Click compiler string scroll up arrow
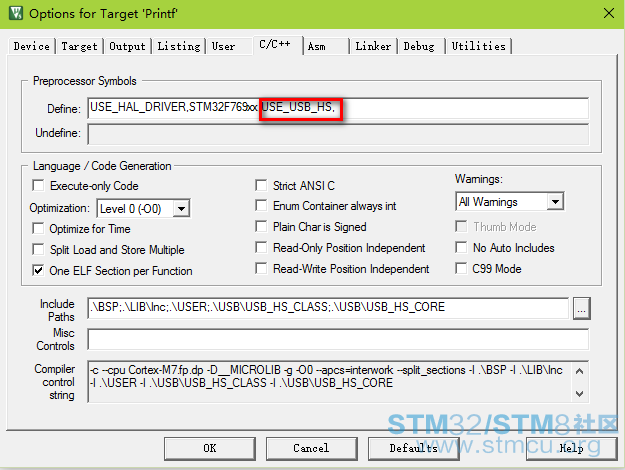This screenshot has height=470, width=625. coord(580,371)
